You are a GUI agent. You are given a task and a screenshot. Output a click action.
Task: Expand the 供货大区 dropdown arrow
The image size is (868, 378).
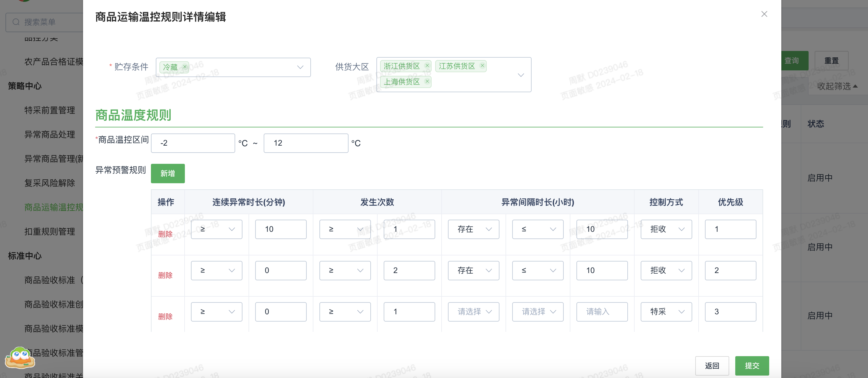[x=521, y=75]
